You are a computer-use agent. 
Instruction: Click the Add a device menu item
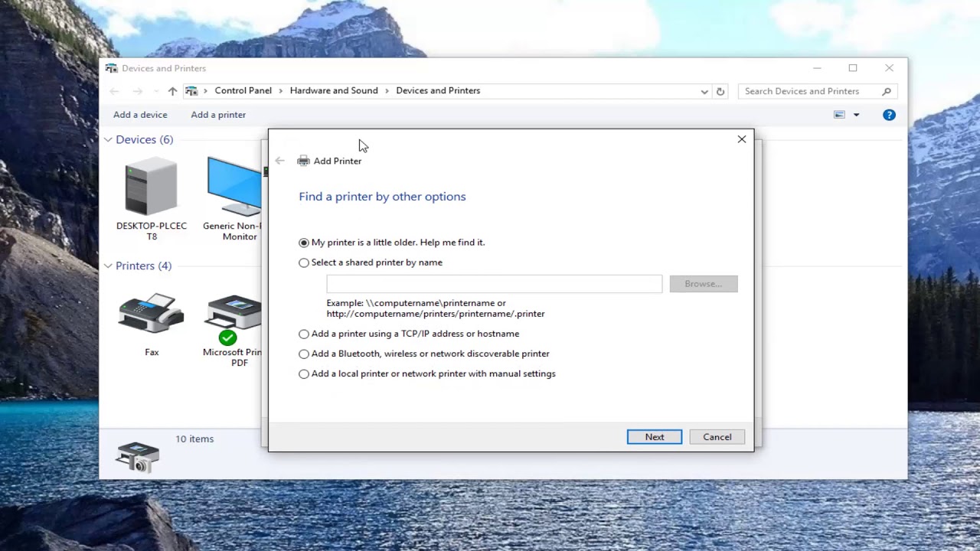click(140, 114)
